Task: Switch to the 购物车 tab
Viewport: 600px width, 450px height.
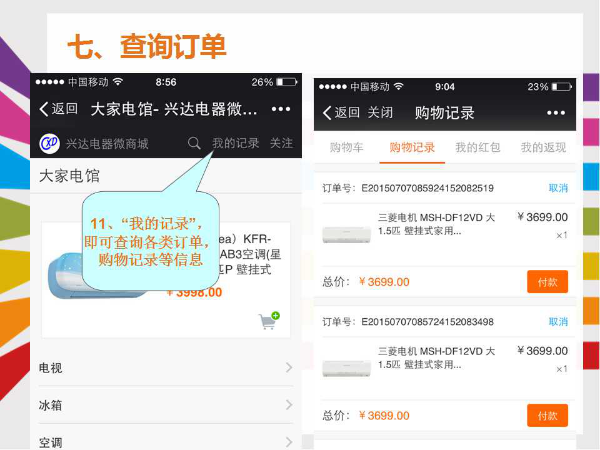Action: click(x=347, y=147)
